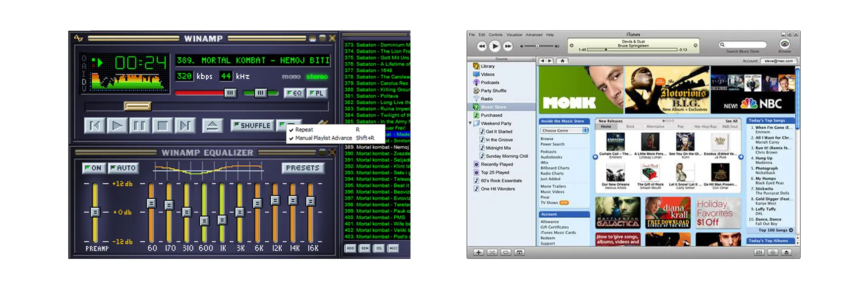Click the iTunes Browse eye icon
This screenshot has width=868, height=304.
point(784,44)
